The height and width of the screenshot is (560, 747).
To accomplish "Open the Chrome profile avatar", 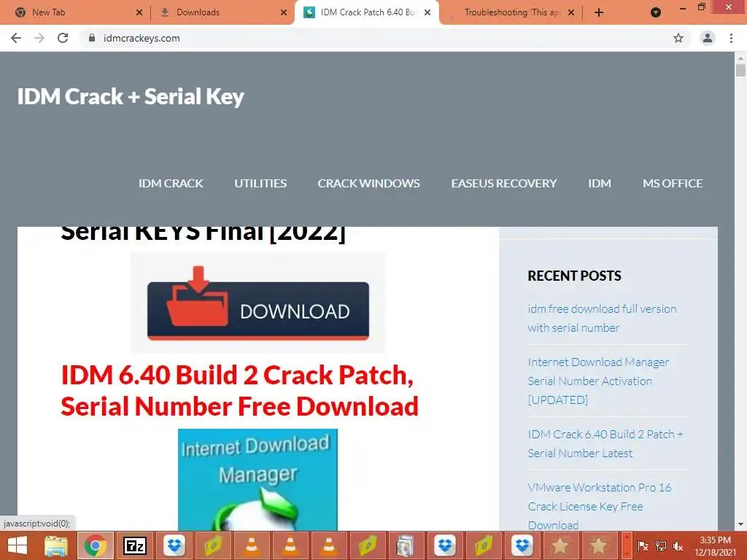I will pos(708,38).
